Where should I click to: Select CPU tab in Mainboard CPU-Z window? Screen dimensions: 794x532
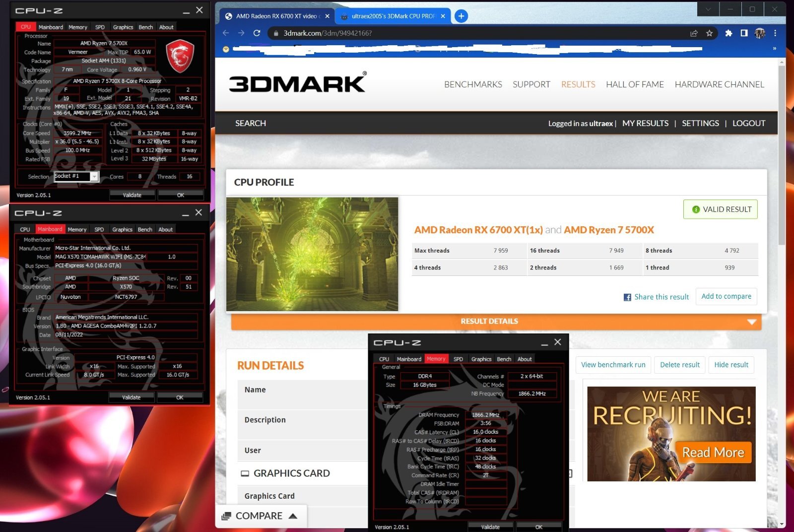pyautogui.click(x=25, y=229)
